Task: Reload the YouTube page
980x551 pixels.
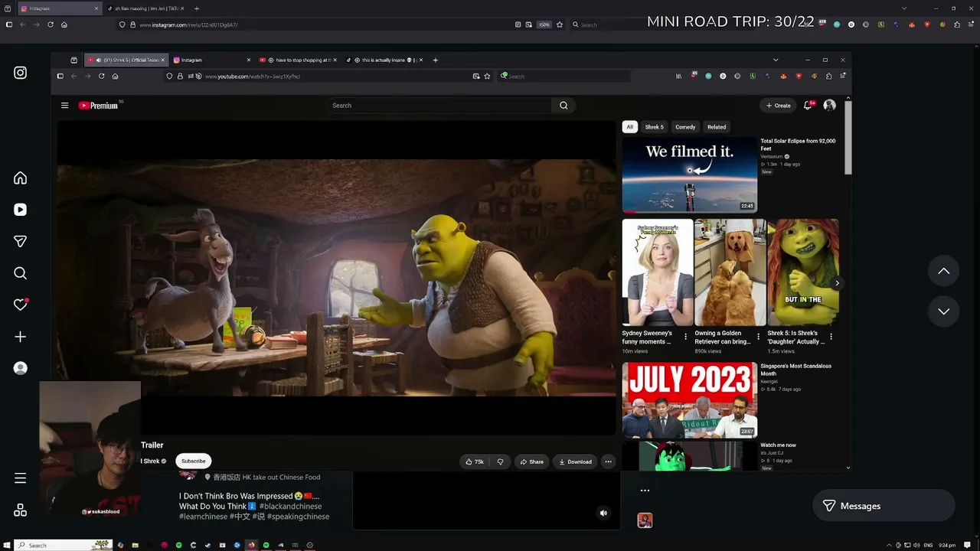Action: [x=101, y=77]
